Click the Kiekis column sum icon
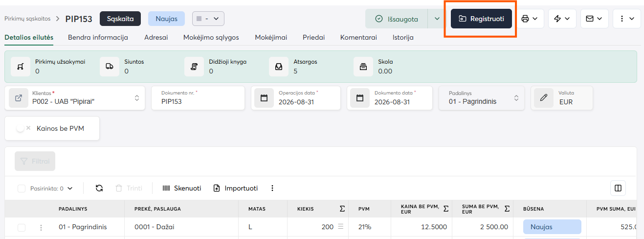 pyautogui.click(x=342, y=209)
